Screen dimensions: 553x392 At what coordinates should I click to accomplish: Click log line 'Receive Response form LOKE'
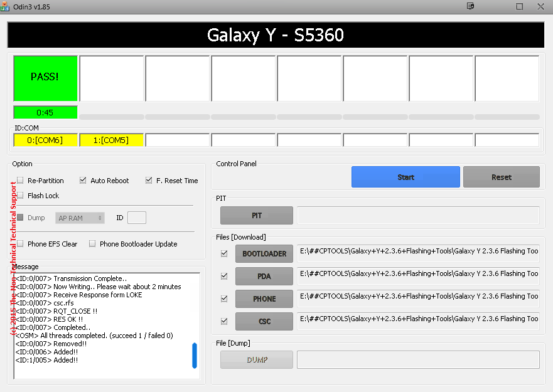[x=79, y=295]
